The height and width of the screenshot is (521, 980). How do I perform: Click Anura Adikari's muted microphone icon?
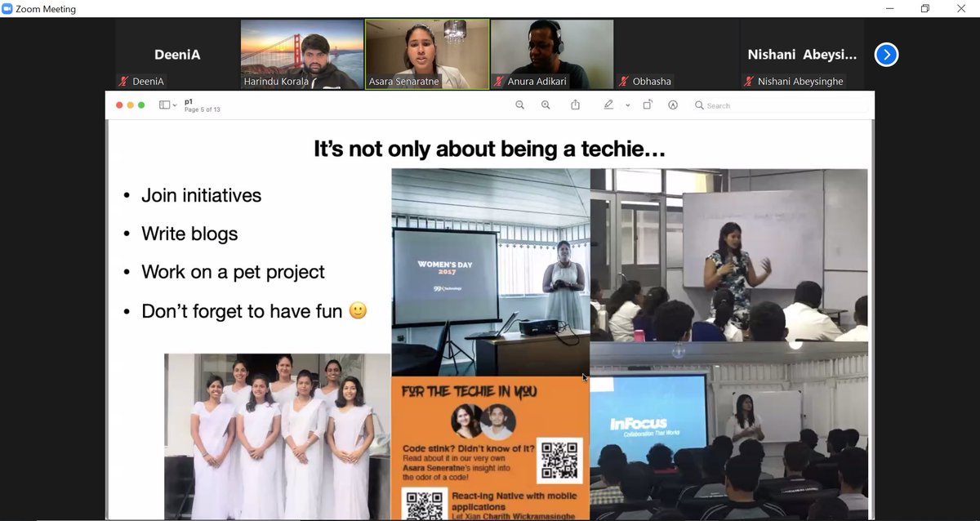click(x=499, y=82)
